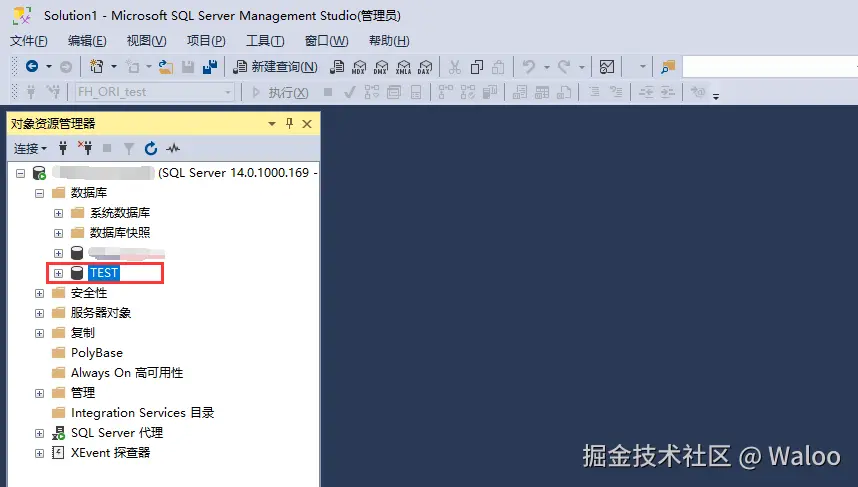Open the toolbar overflow options arrow
The height and width of the screenshot is (487, 858).
[716, 96]
